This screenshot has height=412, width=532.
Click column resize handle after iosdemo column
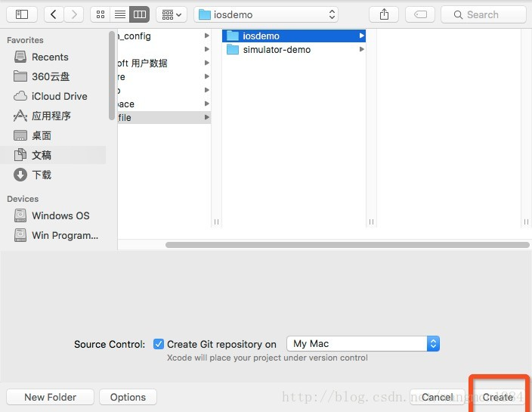[371, 222]
